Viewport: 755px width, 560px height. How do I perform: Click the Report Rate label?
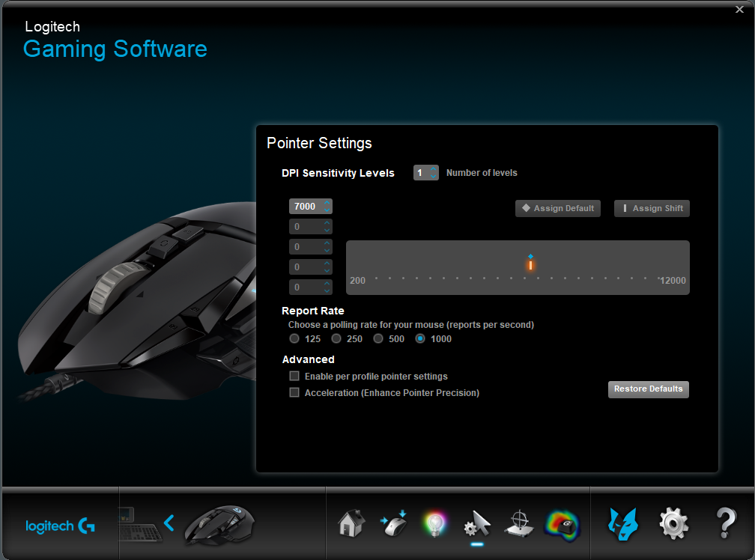pos(313,311)
